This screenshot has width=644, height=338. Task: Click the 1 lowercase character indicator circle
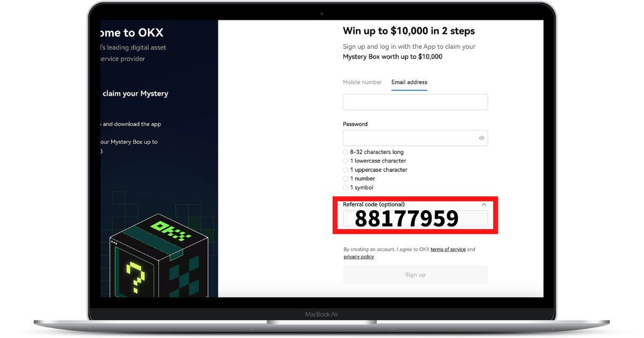(346, 161)
